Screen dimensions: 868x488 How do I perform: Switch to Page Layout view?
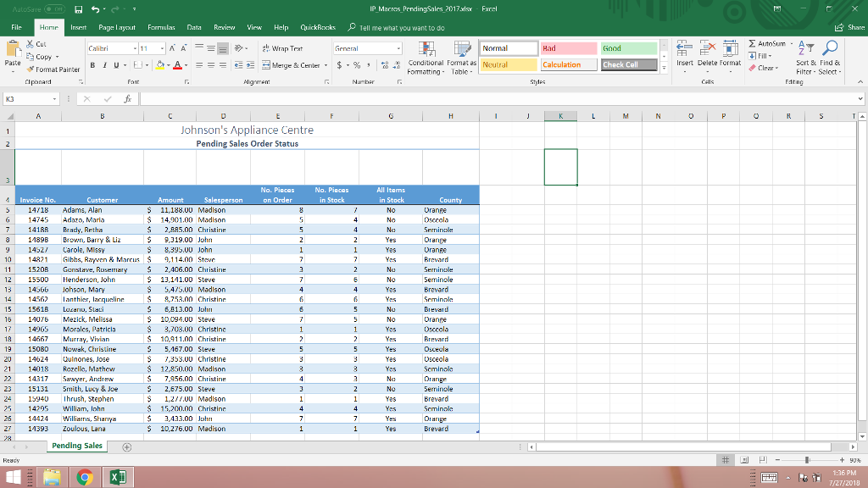coord(744,460)
